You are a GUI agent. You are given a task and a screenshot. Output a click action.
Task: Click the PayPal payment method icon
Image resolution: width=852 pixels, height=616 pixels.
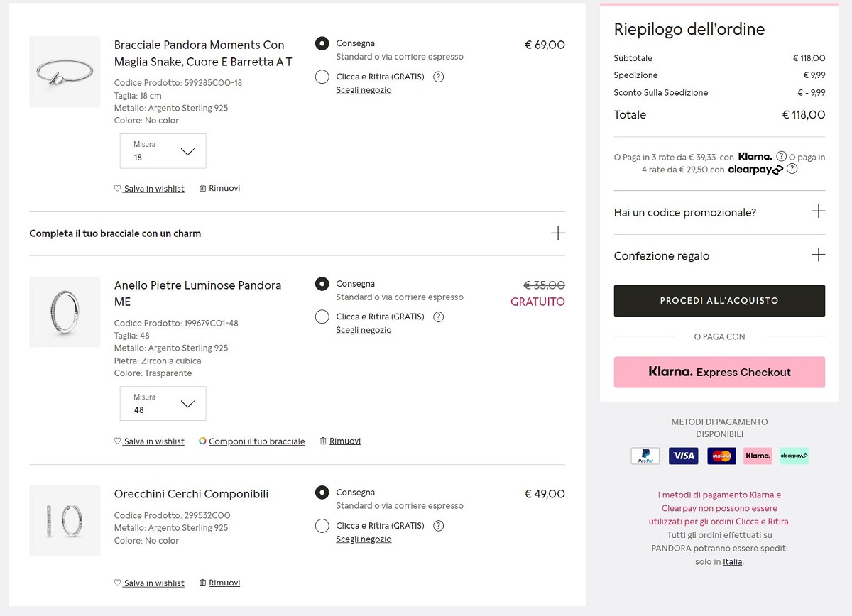point(645,456)
